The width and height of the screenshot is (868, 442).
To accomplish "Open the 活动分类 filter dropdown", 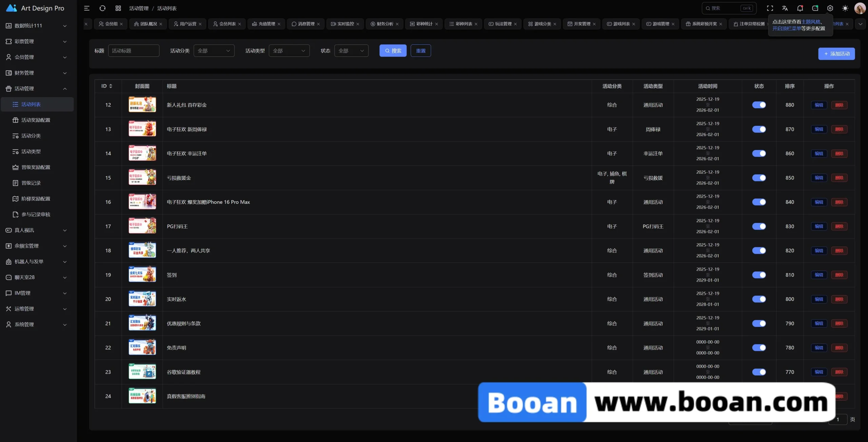I will (214, 51).
